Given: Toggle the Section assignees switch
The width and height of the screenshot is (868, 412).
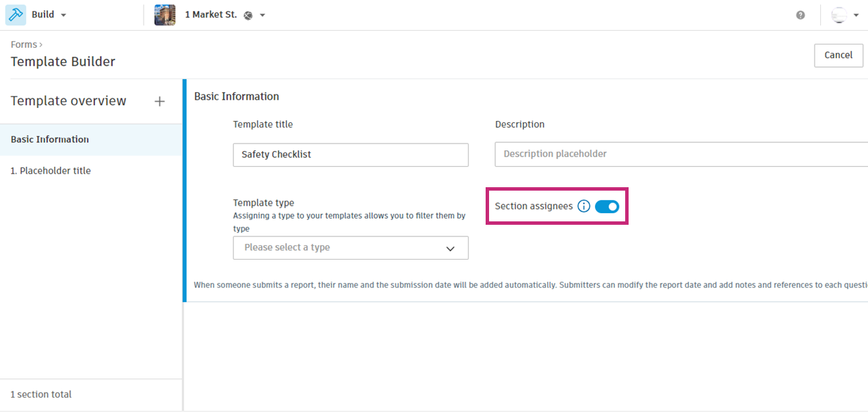Looking at the screenshot, I should [x=607, y=206].
